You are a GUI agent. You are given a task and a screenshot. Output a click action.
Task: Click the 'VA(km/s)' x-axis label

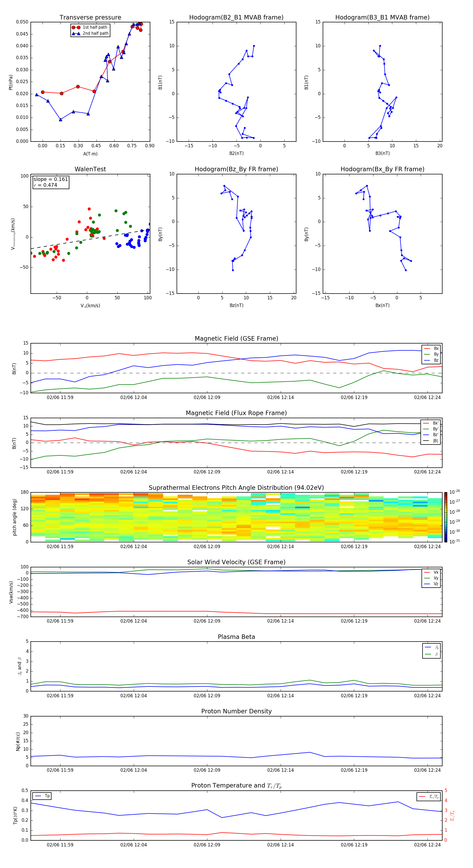click(x=90, y=306)
